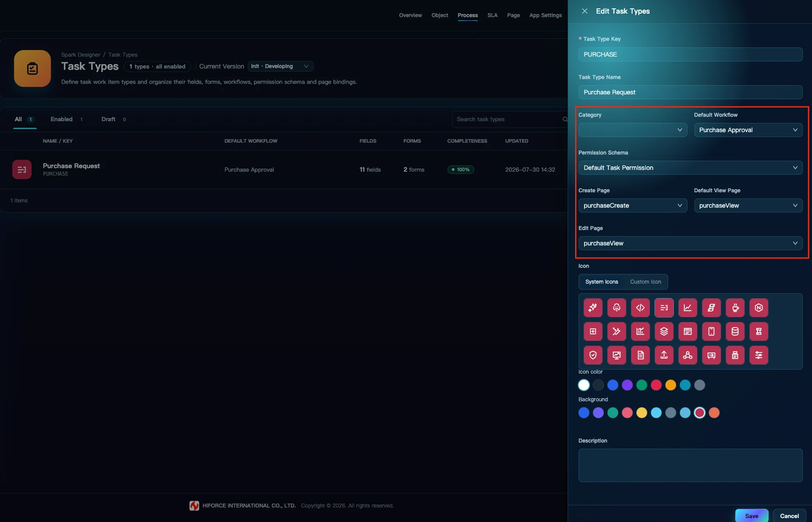Choose the bar chart system icon
The height and width of the screenshot is (522, 812).
coord(640,331)
